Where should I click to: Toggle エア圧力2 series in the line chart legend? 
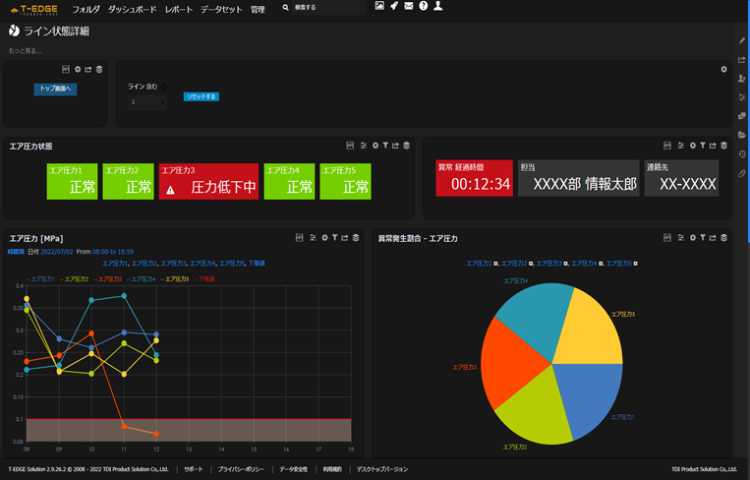pyautogui.click(x=74, y=279)
